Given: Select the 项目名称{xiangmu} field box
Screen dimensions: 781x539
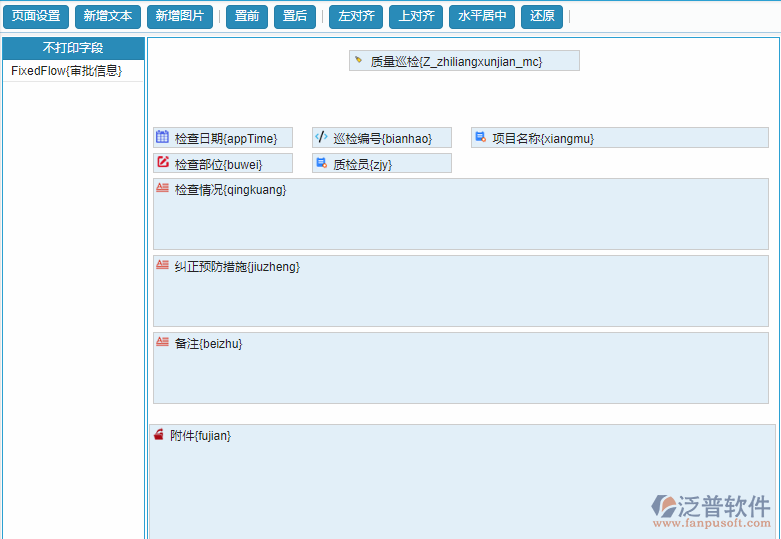Looking at the screenshot, I should pos(620,137).
